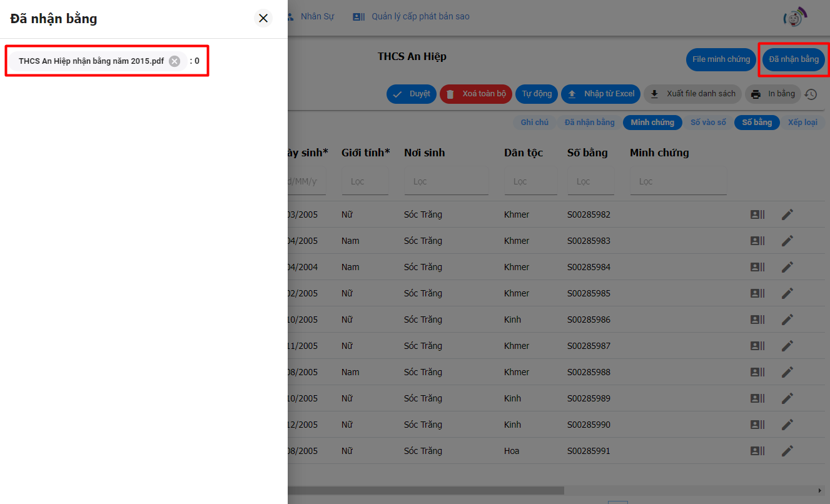Edit row S00285991 with pencil icon
The height and width of the screenshot is (504, 830).
pos(787,451)
